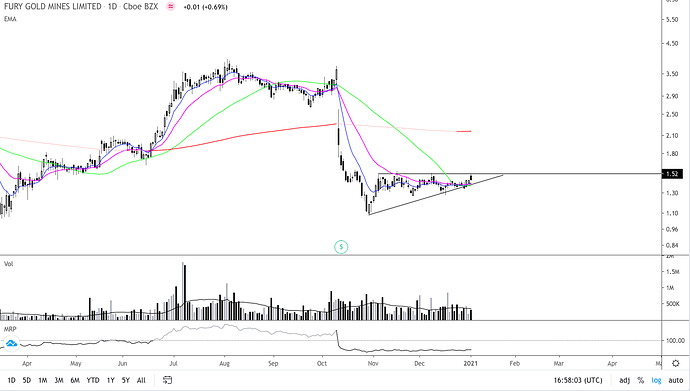Screen dimensions: 690x391
Task: Click the 1.52 current price label
Action: [672, 174]
